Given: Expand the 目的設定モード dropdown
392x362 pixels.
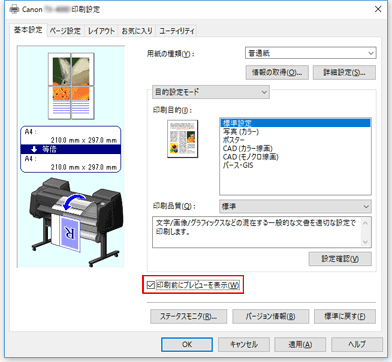Looking at the screenshot, I should coord(211,92).
